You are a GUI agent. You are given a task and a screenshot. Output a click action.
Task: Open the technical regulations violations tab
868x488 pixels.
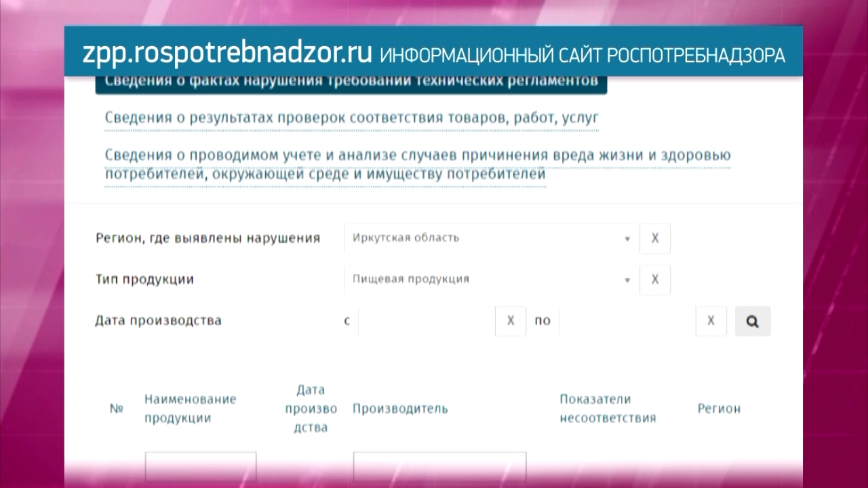coord(351,82)
